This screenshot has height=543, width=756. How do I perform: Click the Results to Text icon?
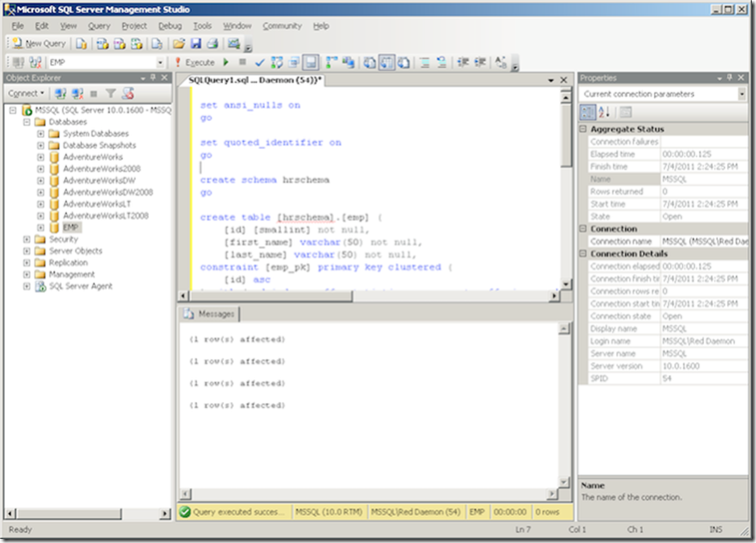pos(370,62)
